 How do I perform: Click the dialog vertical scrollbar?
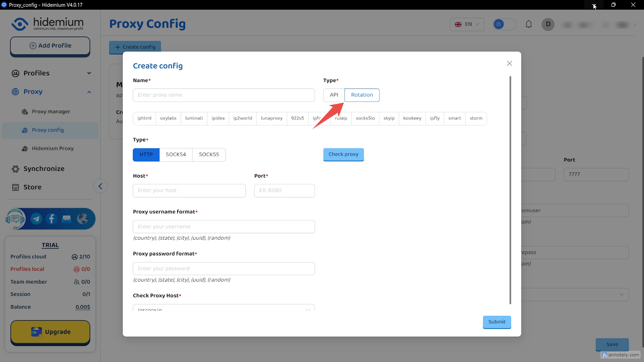click(x=510, y=190)
